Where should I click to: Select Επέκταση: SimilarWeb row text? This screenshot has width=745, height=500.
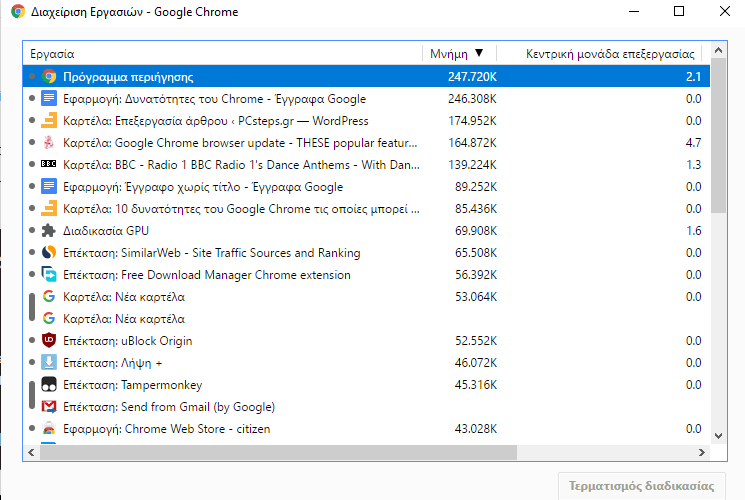211,252
